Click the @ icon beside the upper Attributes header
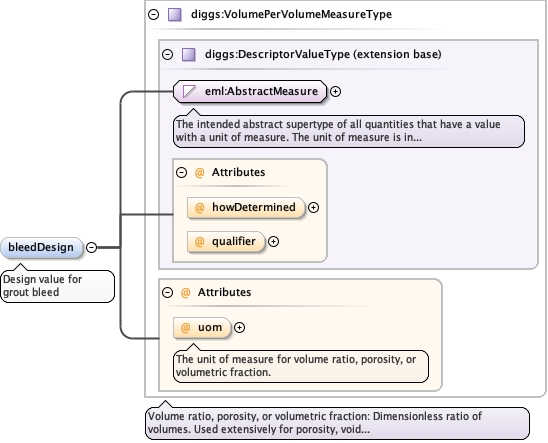Image resolution: width=548 pixels, height=443 pixels. [x=199, y=173]
